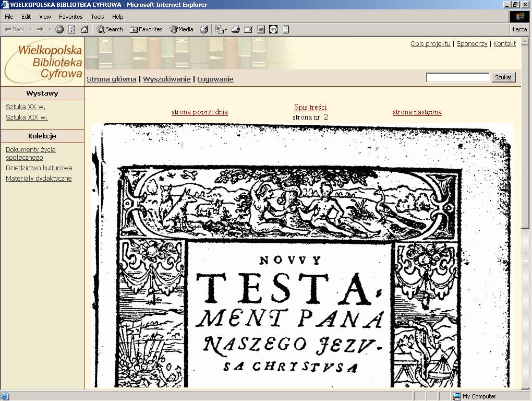Open the Sztuka XX w. exhibition
532x401 pixels.
26,107
